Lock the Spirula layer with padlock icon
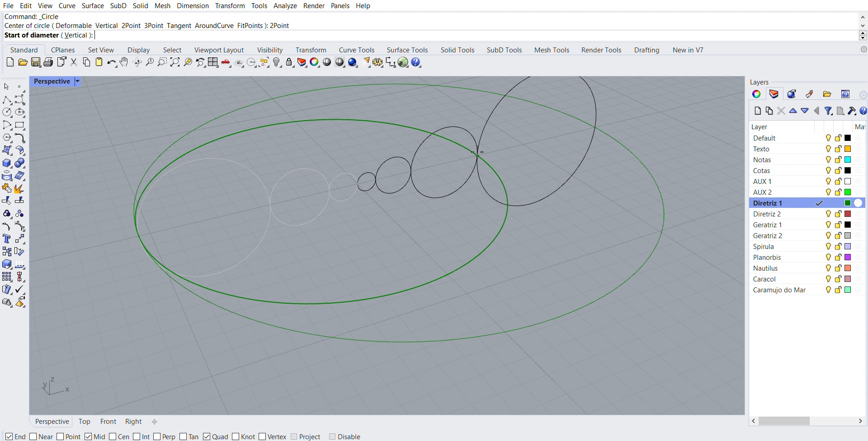Screen dimensions: 868x441 click(x=838, y=246)
